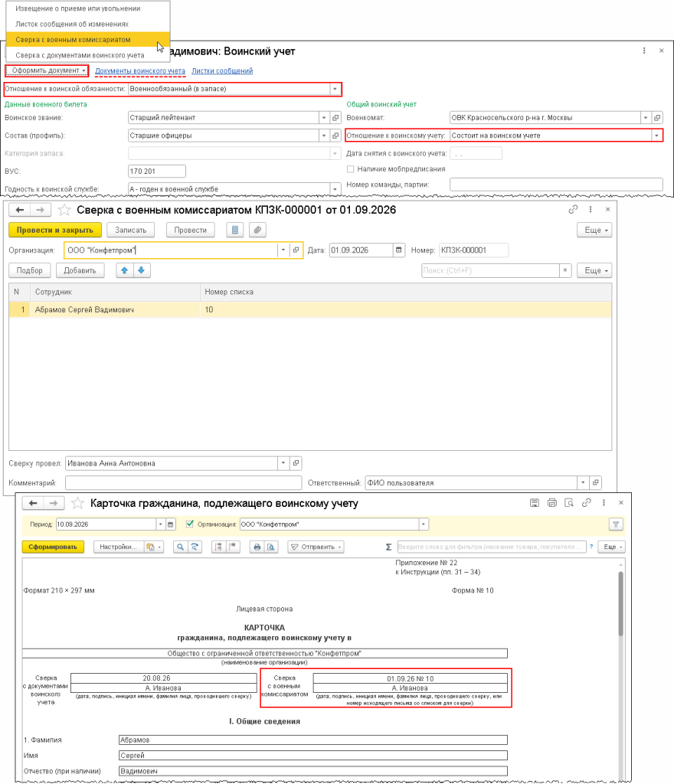The image size is (674, 784).
Task: Open the Сверку провел dropdown
Action: (283, 463)
